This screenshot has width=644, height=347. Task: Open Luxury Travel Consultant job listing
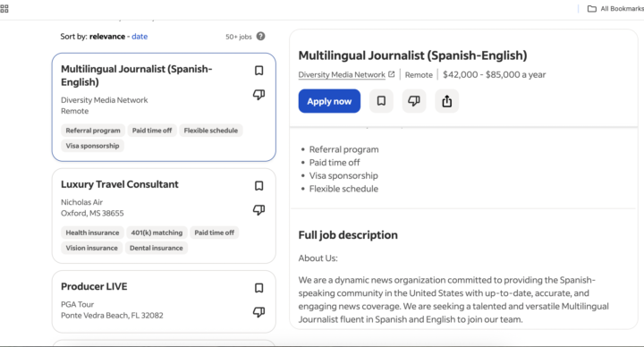tap(120, 184)
